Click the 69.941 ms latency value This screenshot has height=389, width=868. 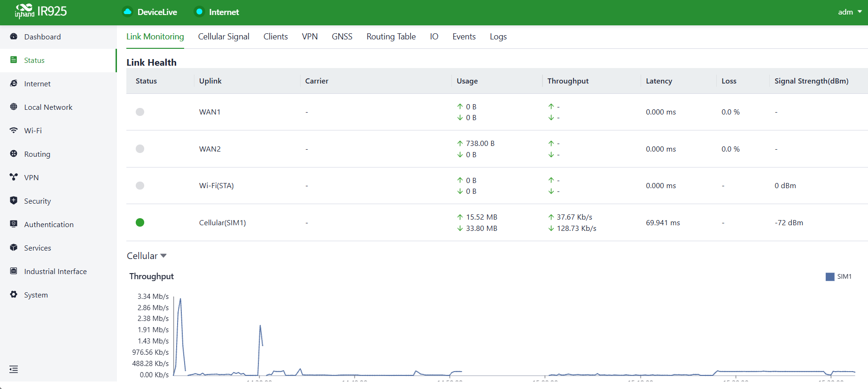tap(663, 222)
